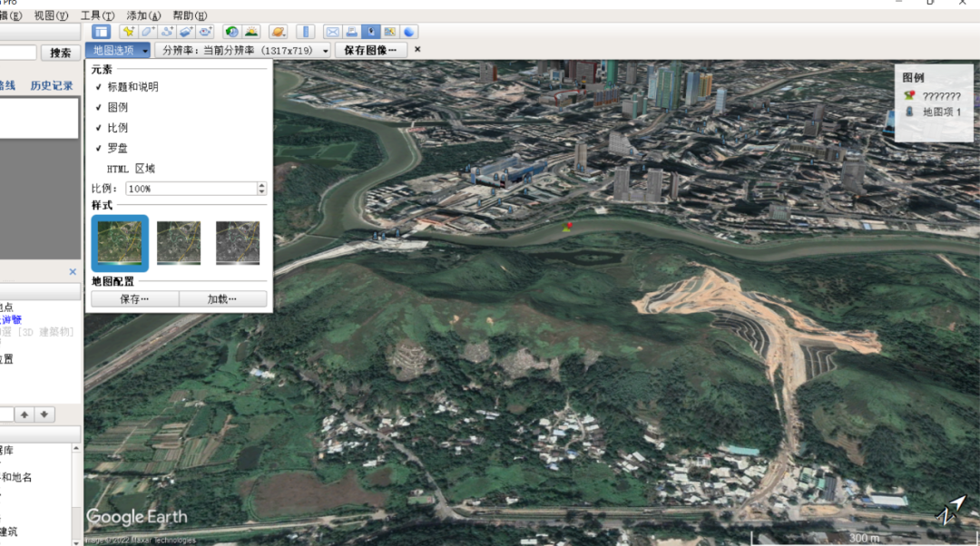Show historical imagery clock icon
980x546 pixels.
point(232,32)
